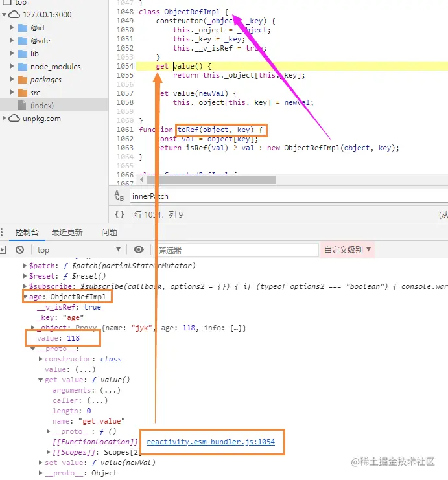Collapse the age: ObjectRefImpl entry
This screenshot has width=448, height=480.
26,297
